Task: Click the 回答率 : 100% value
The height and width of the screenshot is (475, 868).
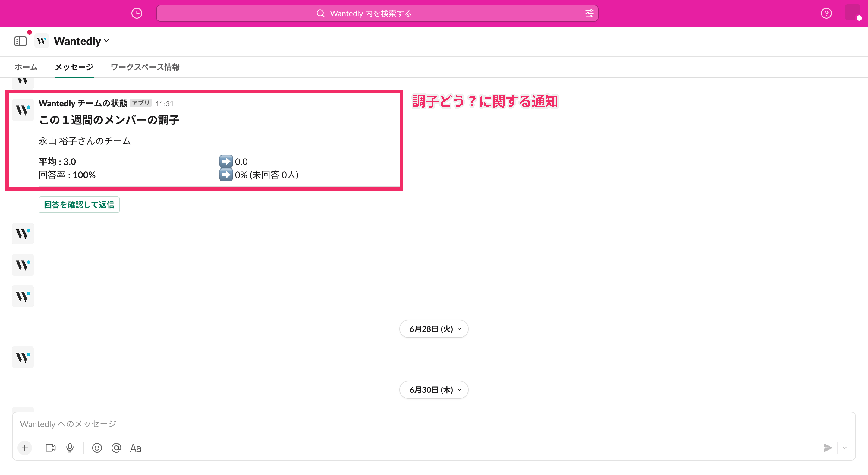Action: point(67,175)
